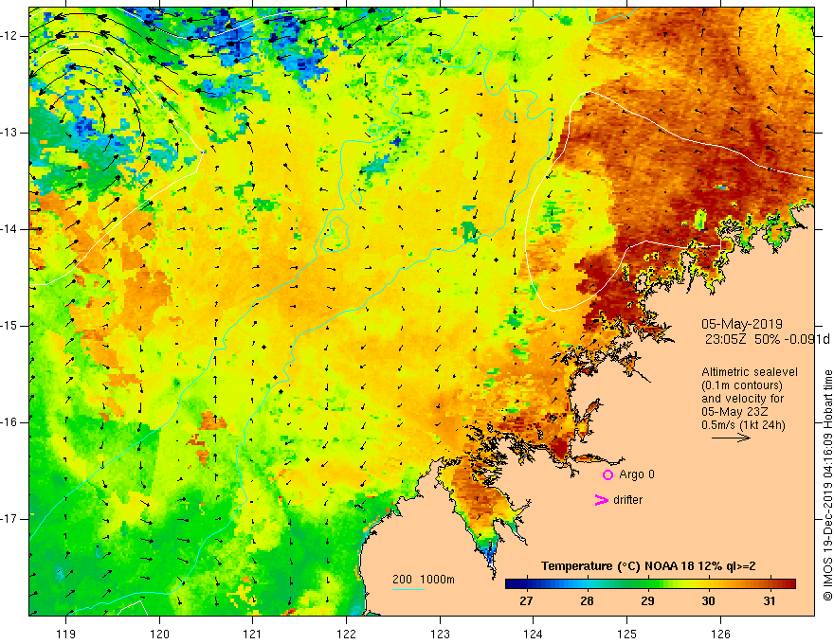Click the latitude label -12
The height and width of the screenshot is (644, 834).
[9, 36]
